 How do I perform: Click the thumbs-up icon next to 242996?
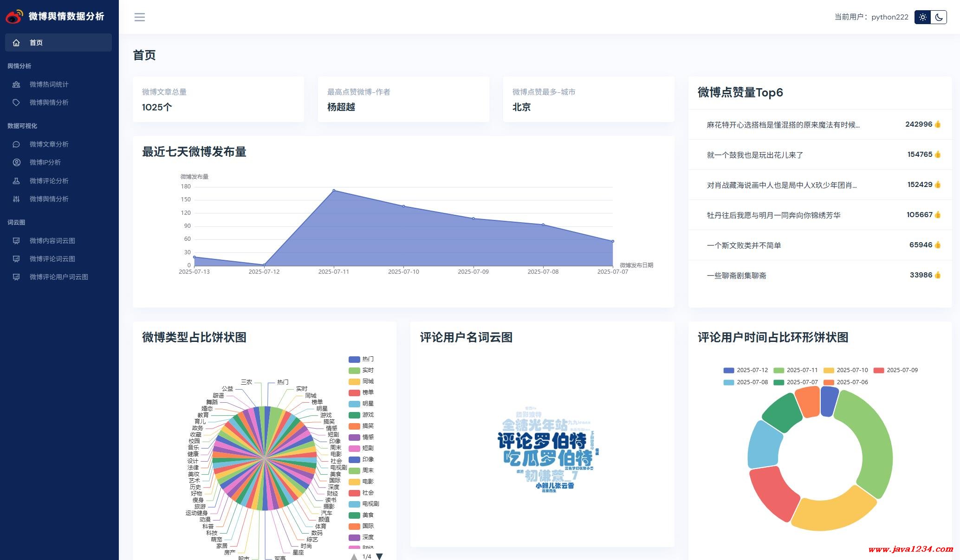click(937, 124)
